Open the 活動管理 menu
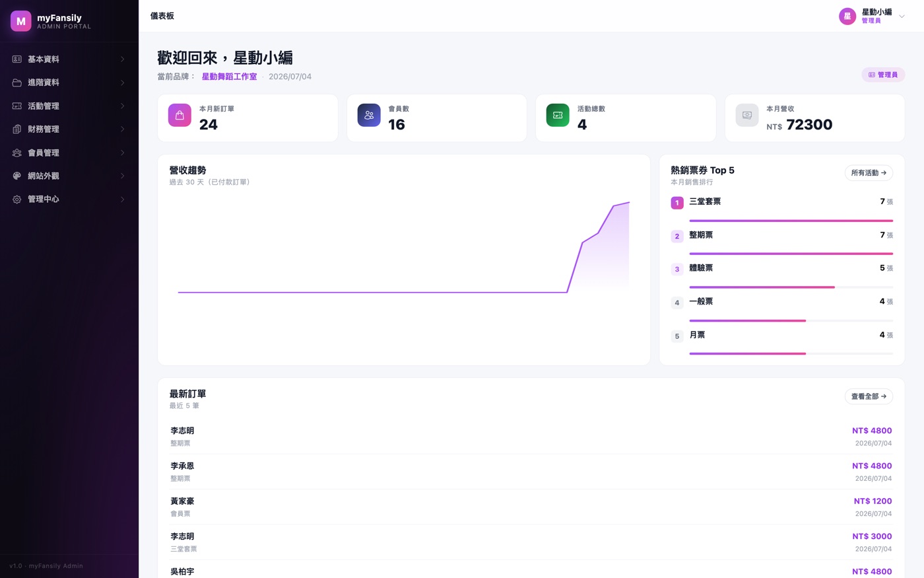Image resolution: width=924 pixels, height=578 pixels. [x=69, y=106]
